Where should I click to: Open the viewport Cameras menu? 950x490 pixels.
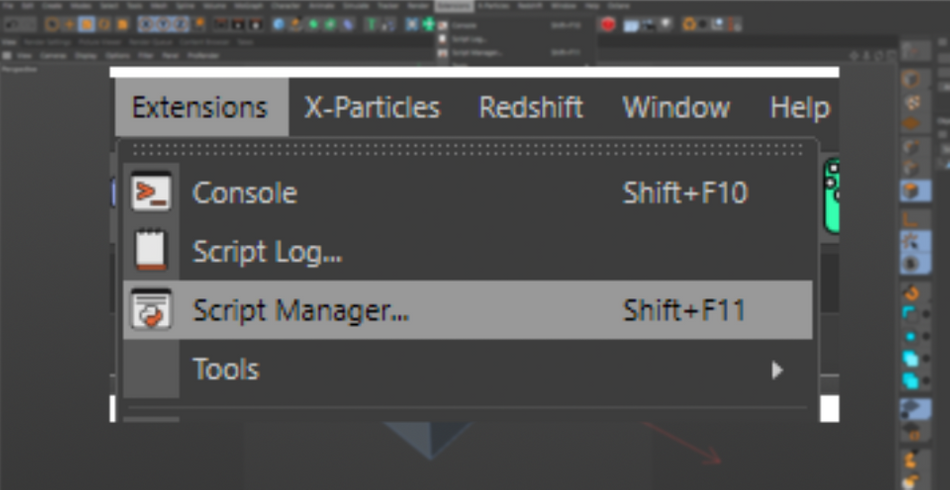[53, 56]
